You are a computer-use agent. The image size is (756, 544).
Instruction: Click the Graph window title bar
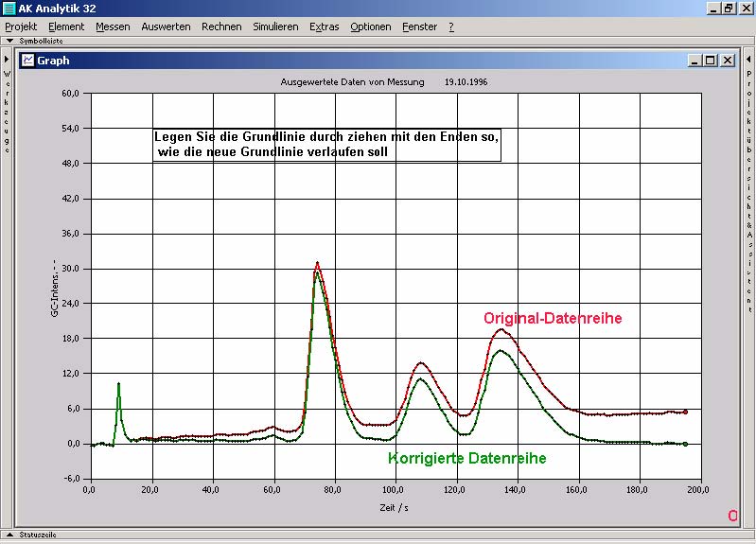coord(360,60)
